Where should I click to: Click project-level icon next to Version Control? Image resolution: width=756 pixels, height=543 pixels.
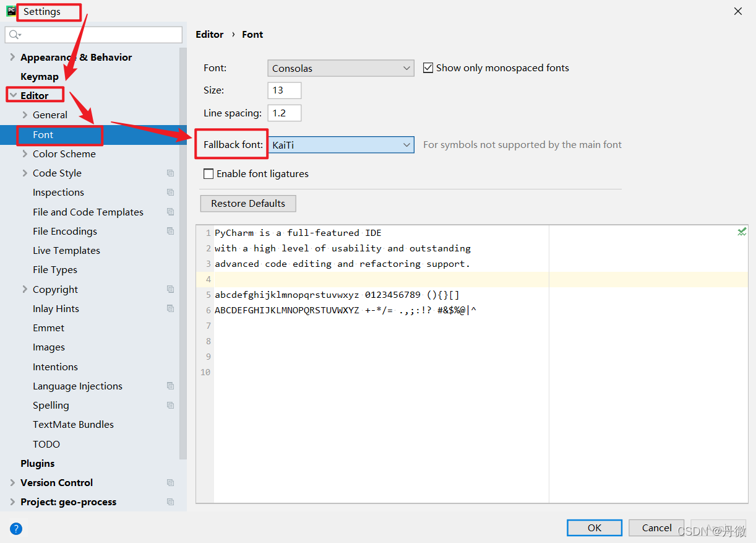click(x=170, y=482)
